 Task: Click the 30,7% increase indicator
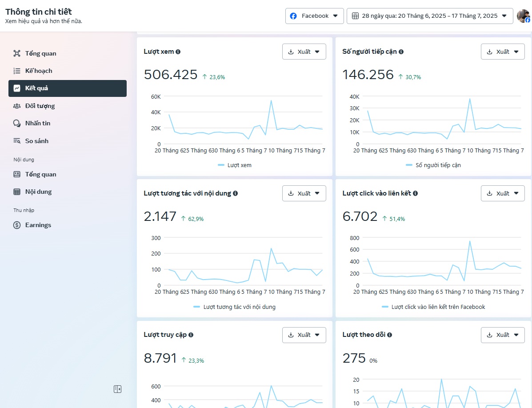click(410, 77)
